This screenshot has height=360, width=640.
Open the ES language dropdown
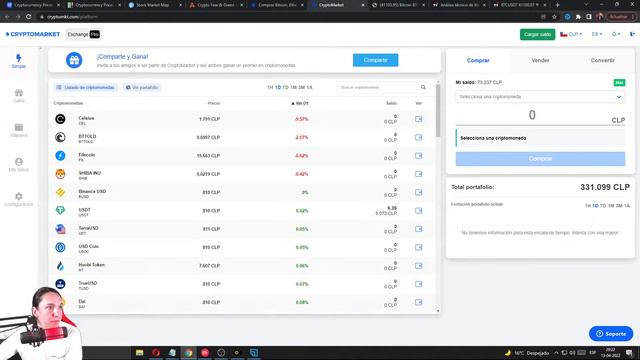coord(597,34)
